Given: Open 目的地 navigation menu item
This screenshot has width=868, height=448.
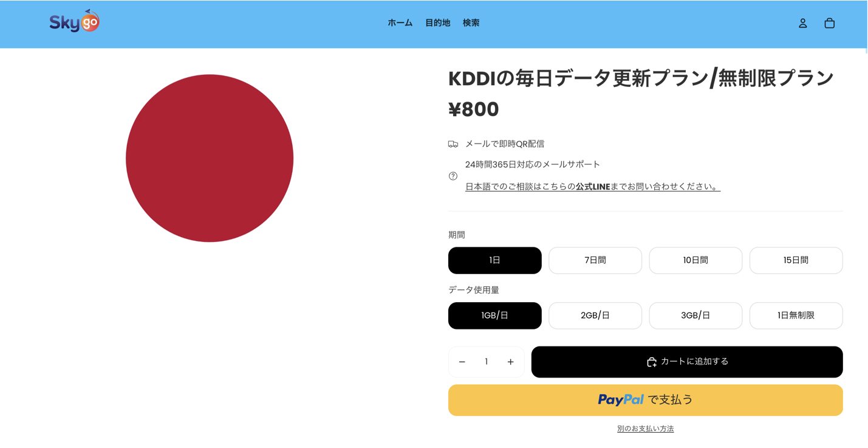Looking at the screenshot, I should pos(437,23).
